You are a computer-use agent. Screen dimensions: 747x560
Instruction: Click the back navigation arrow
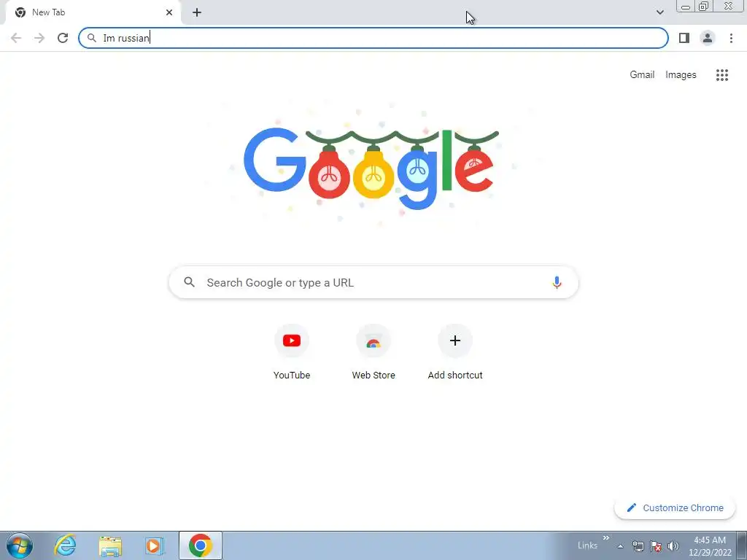click(16, 38)
